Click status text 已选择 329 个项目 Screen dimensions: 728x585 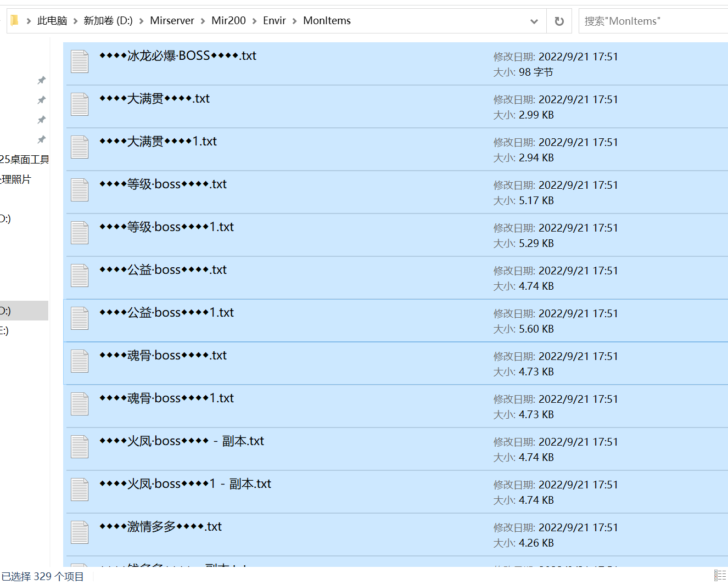43,576
